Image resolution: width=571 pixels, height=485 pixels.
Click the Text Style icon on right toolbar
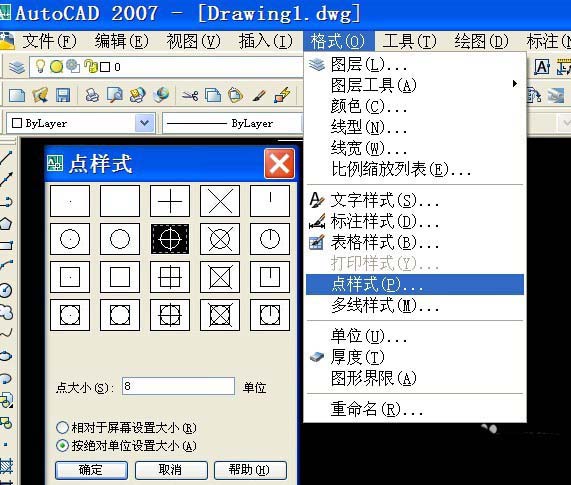[x=542, y=67]
